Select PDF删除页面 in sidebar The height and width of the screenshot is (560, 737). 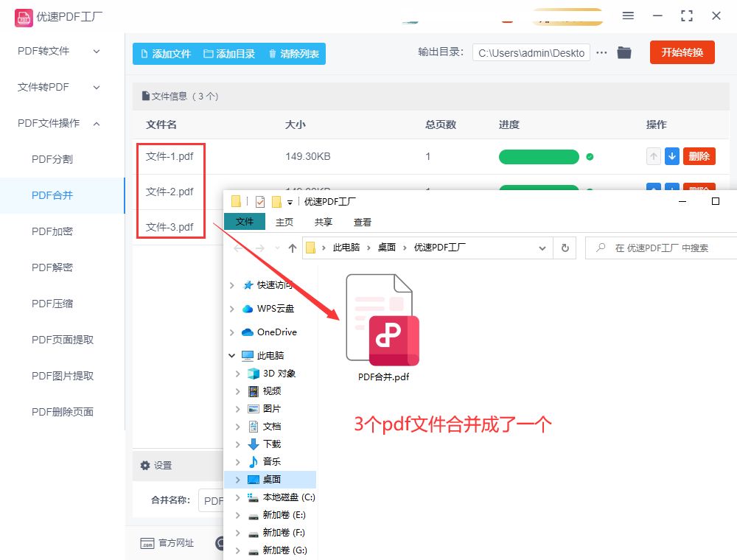click(63, 412)
